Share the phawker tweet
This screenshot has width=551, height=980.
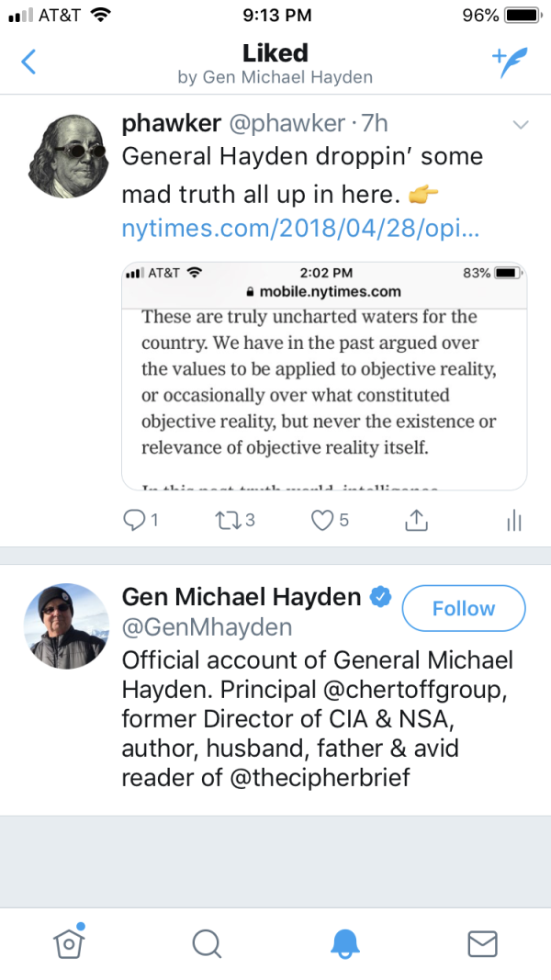416,521
